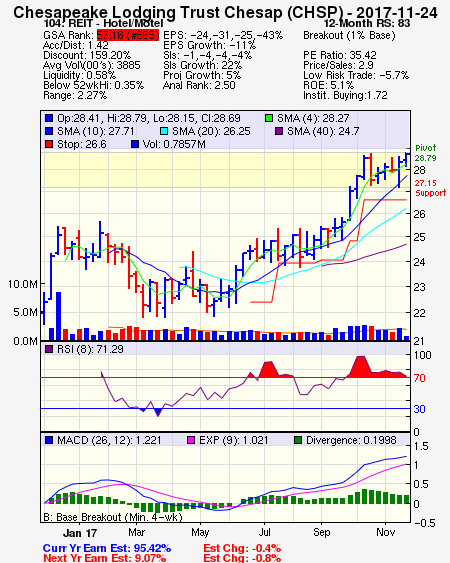Click the Est Chg: -0.4% text

point(242,549)
